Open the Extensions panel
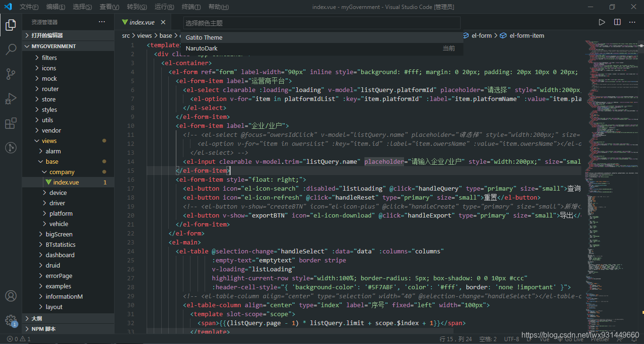Screen dimensions: 644x344 tap(10, 123)
